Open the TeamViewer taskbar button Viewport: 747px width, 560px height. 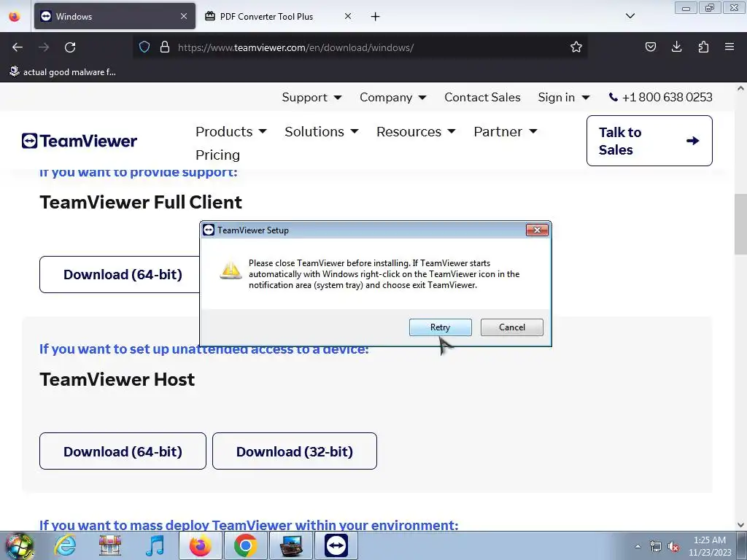coord(336,545)
